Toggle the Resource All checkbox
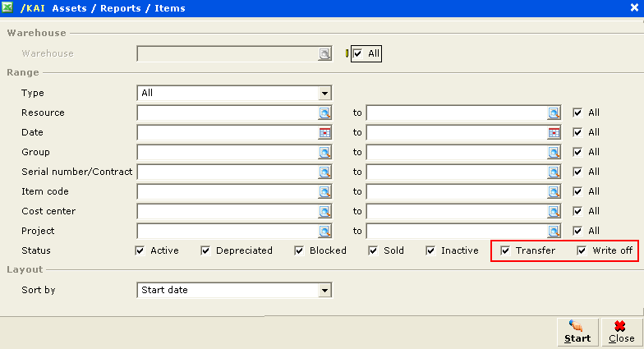 click(577, 113)
